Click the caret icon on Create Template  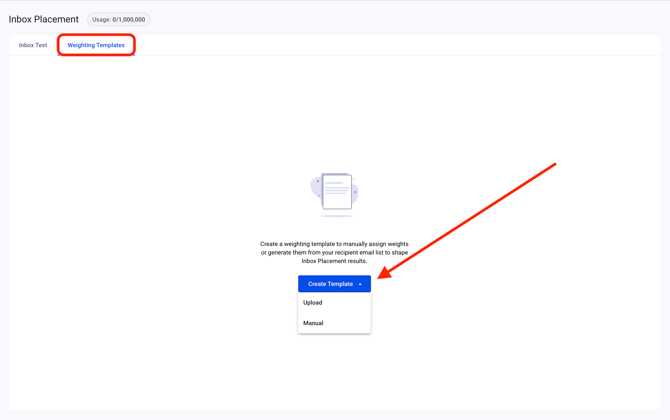[x=361, y=284]
